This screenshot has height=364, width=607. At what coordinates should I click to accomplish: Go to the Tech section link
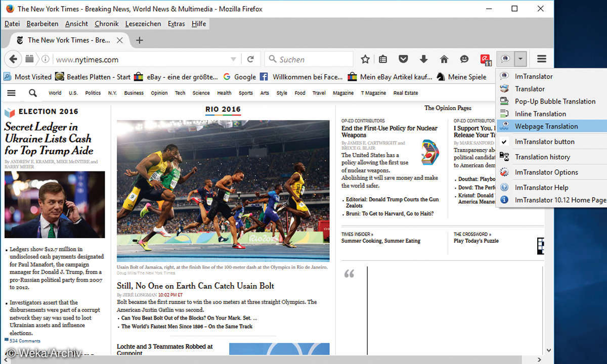click(x=180, y=93)
